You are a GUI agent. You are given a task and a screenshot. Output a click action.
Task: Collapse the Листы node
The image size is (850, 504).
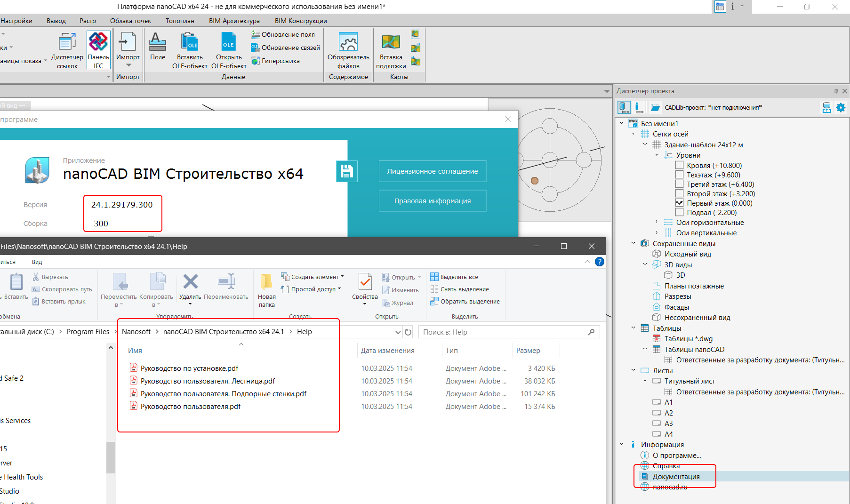click(633, 370)
